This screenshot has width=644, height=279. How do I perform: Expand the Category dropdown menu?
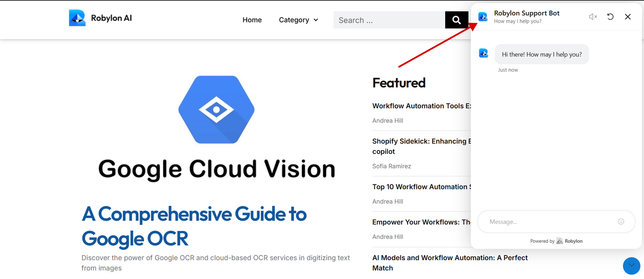click(298, 20)
